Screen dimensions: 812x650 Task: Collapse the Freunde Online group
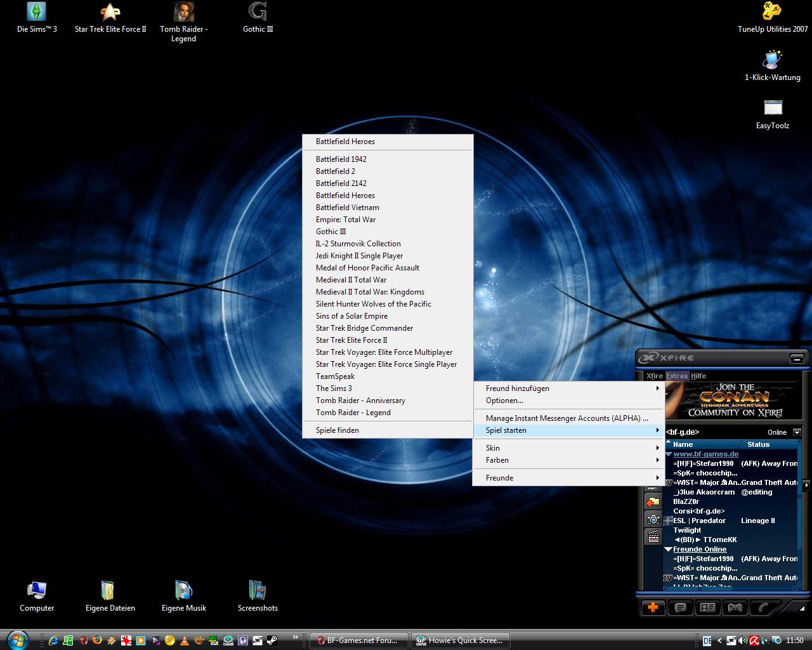click(x=669, y=550)
